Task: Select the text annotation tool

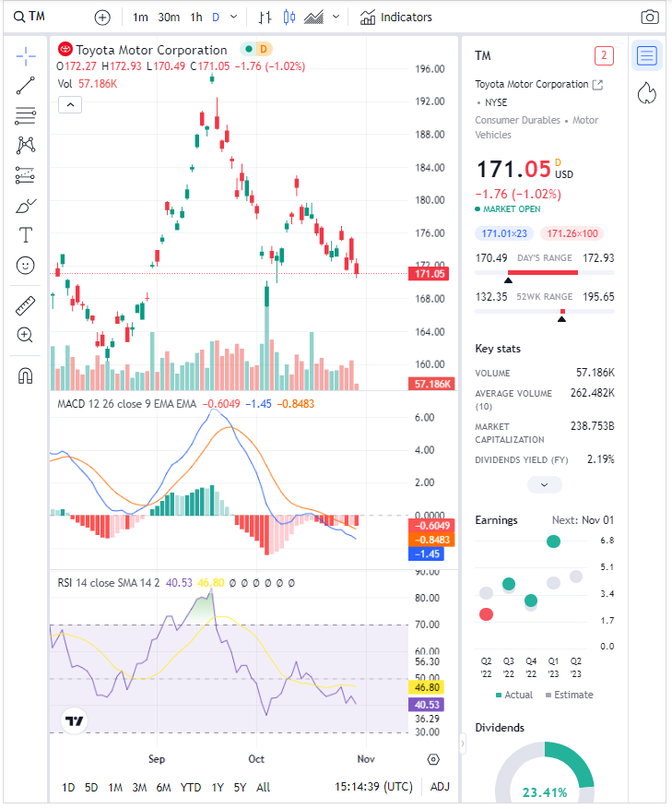Action: click(x=26, y=235)
